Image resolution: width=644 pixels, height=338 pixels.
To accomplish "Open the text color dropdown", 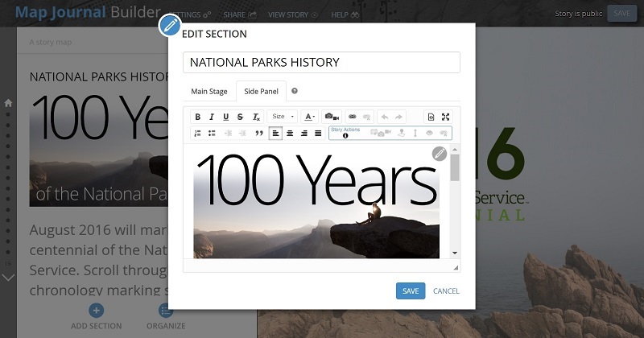I will point(310,117).
